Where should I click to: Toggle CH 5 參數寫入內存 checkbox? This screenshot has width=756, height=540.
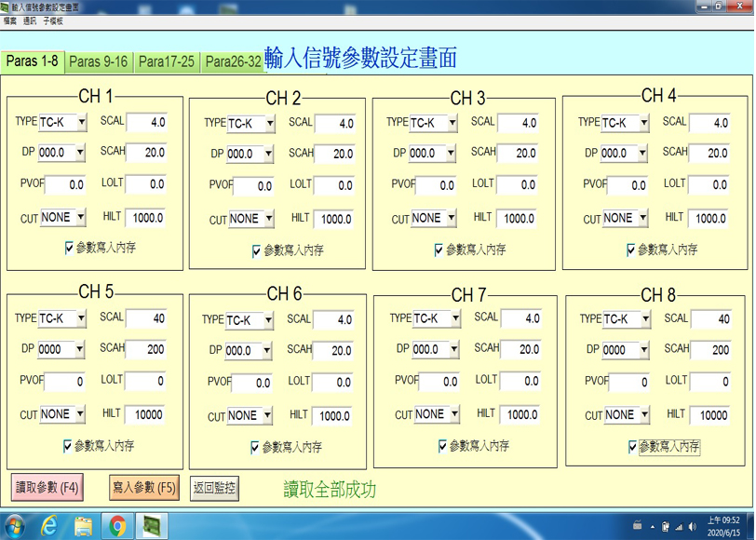67,446
